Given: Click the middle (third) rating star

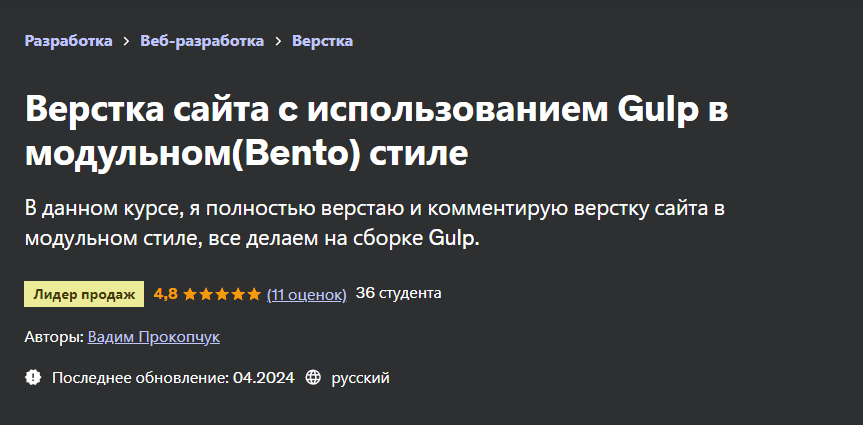Looking at the screenshot, I should coord(222,294).
